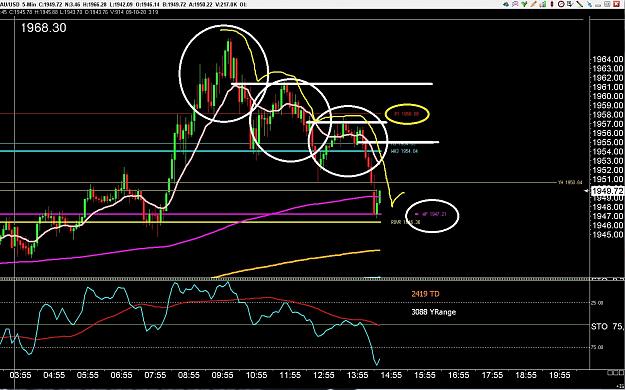This screenshot has width=625, height=390.
Task: Click the red R1 pivot level label
Action: coord(407,114)
